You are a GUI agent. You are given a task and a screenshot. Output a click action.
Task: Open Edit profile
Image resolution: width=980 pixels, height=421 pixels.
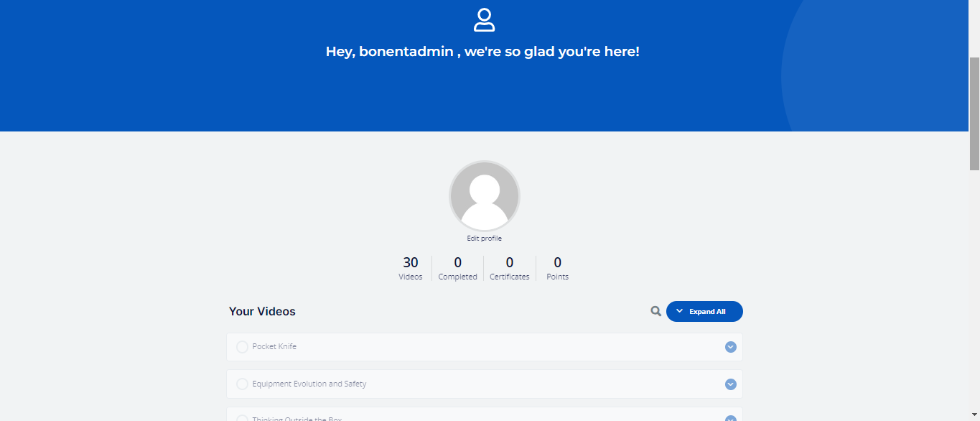[484, 238]
